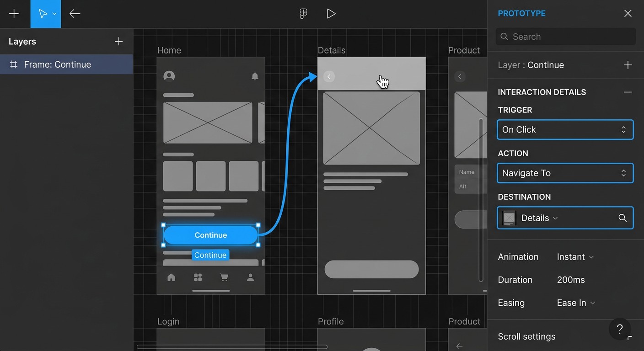Select the Move cursor tool
The height and width of the screenshot is (351, 644).
pyautogui.click(x=45, y=14)
